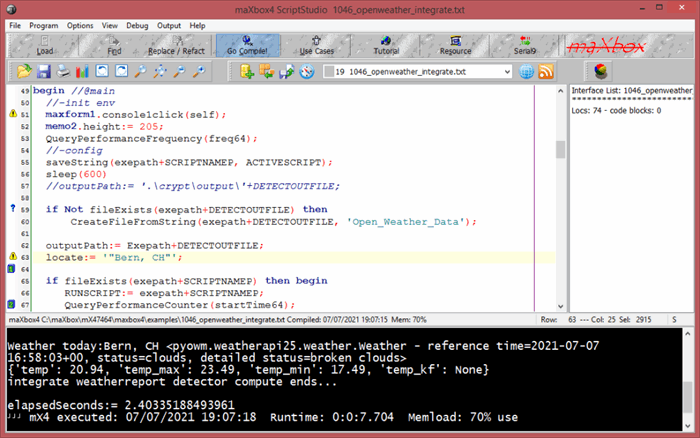Image resolution: width=700 pixels, height=438 pixels.
Task: Click the compass navigation icon
Action: (307, 71)
